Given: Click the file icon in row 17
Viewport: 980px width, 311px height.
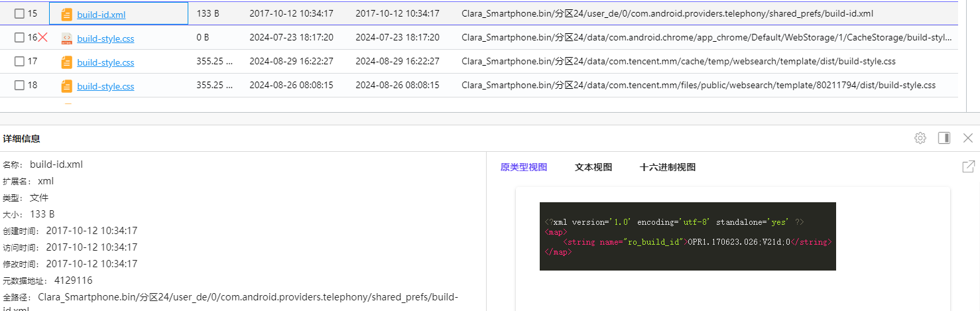Looking at the screenshot, I should (66, 62).
